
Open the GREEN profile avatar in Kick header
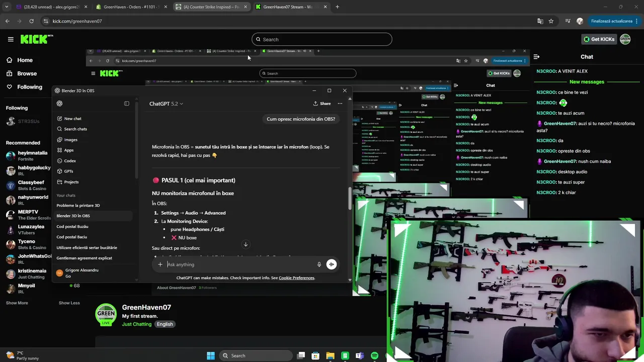pos(625,39)
